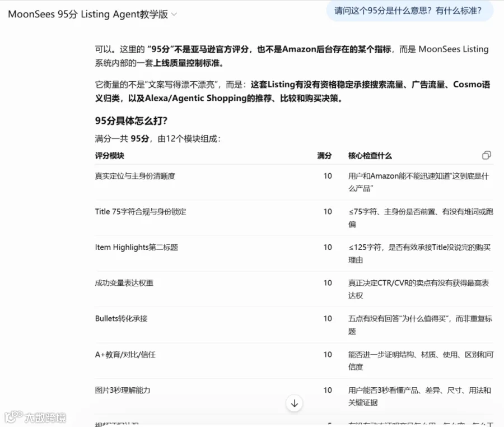504x427 pixels.
Task: Select the '满分' column header
Action: (x=324, y=156)
